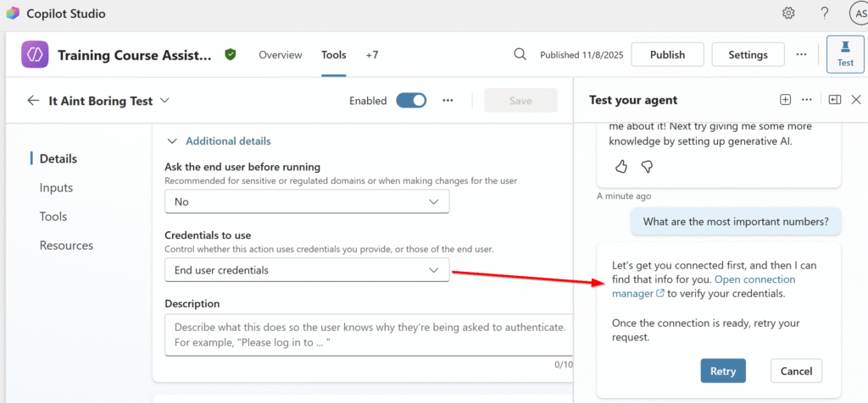Click the back arrow beside It Aint Boring Test
868x403 pixels.
click(x=33, y=100)
